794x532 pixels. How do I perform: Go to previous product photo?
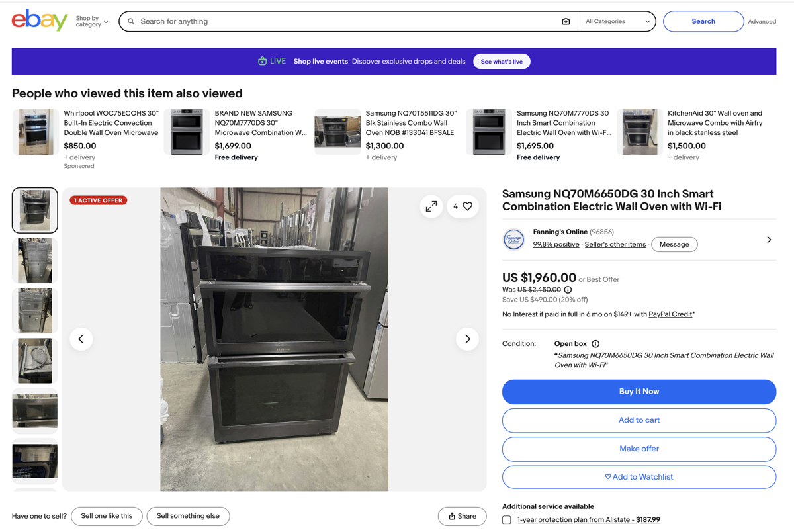point(81,339)
